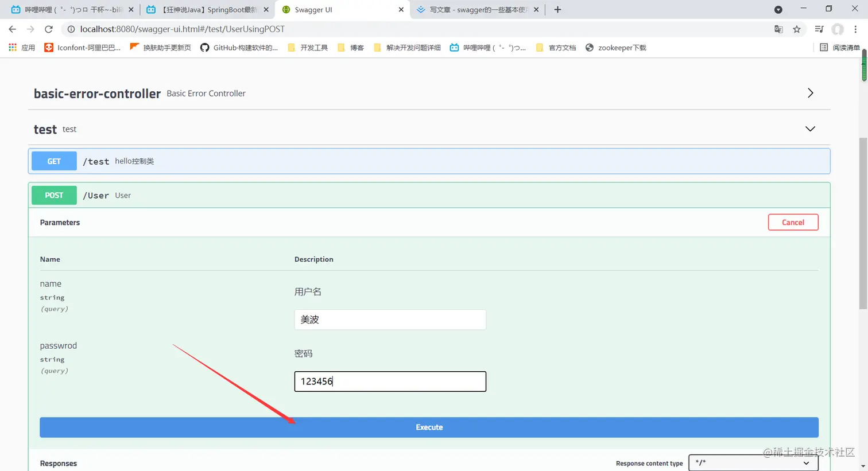868x471 pixels.
Task: Click the 用户名 description label
Action: [x=308, y=292]
